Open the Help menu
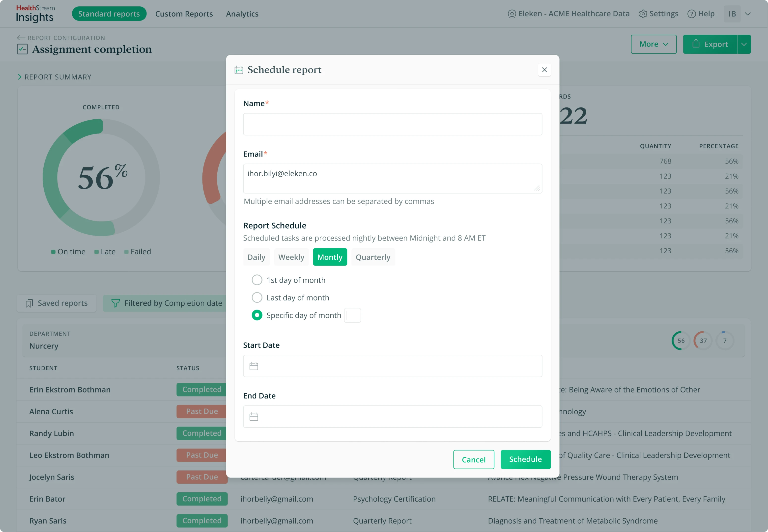This screenshot has width=768, height=532. click(x=701, y=14)
